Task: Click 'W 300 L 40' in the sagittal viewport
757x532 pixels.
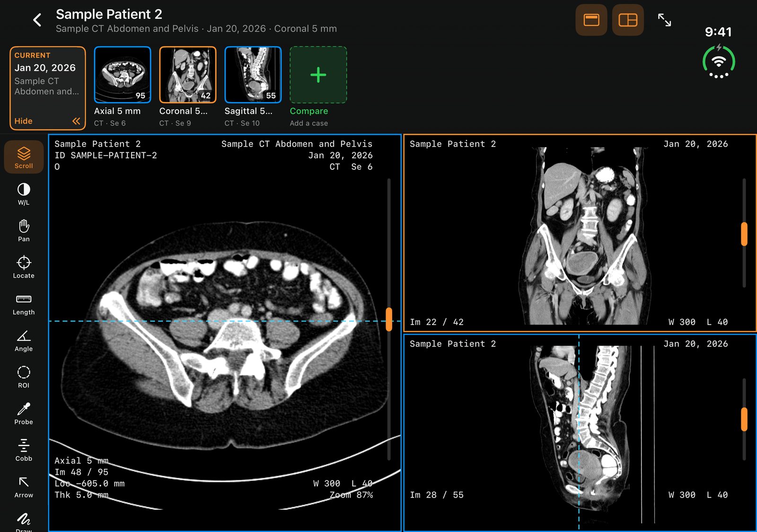Action: [698, 495]
